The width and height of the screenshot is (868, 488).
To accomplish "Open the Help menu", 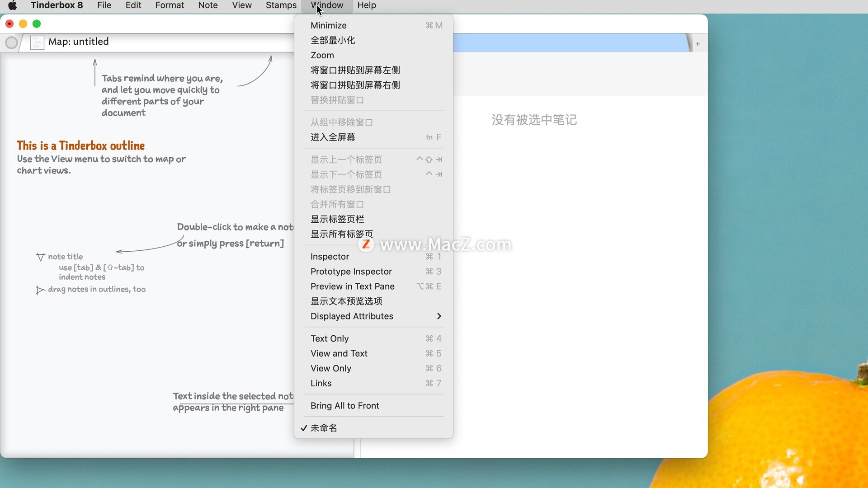I will (x=367, y=5).
